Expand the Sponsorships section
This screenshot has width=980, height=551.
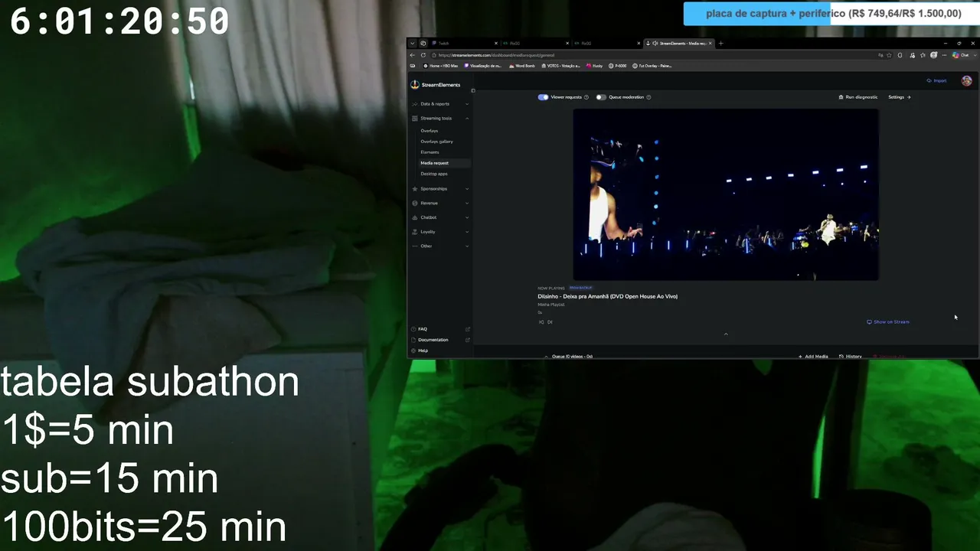[x=440, y=188]
